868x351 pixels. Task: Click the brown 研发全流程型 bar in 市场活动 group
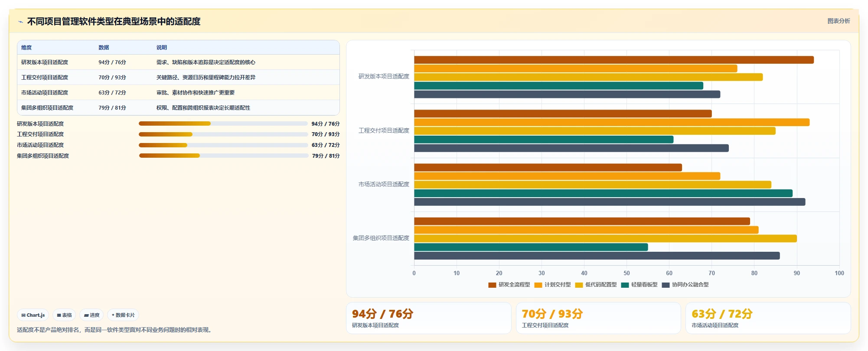pos(548,167)
